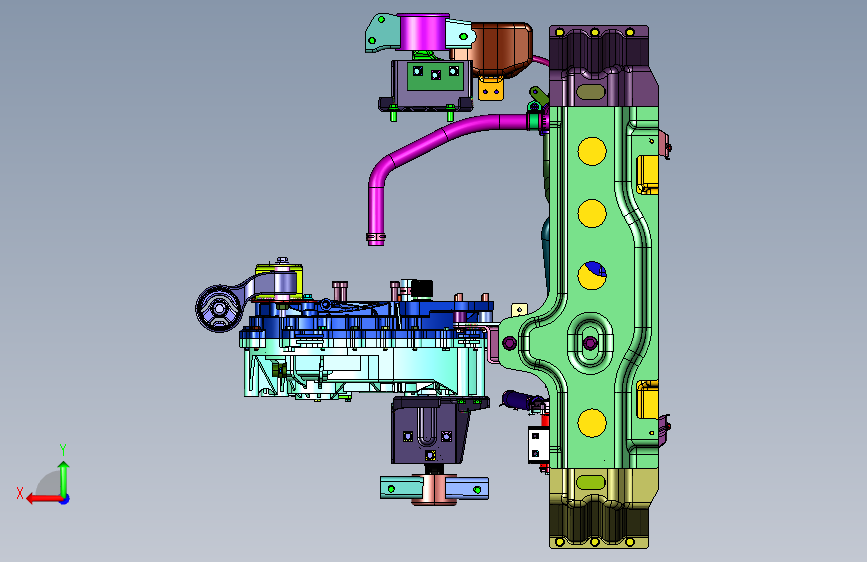Select the purple bolt in crossmember oval recess
The height and width of the screenshot is (562, 867).
[590, 344]
